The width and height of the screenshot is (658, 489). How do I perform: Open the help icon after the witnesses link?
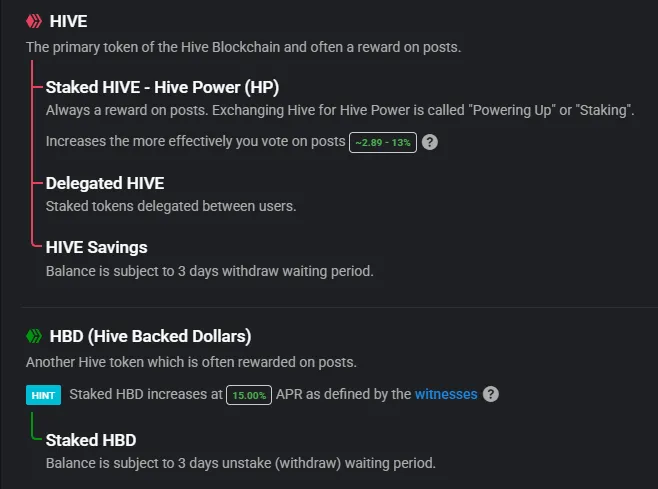pyautogui.click(x=491, y=394)
